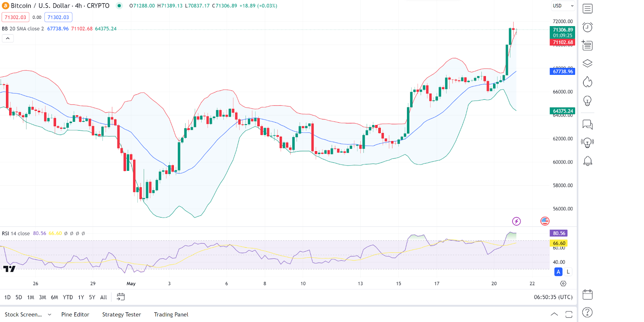Select the YTD time range
The width and height of the screenshot is (644, 322).
pos(68,297)
